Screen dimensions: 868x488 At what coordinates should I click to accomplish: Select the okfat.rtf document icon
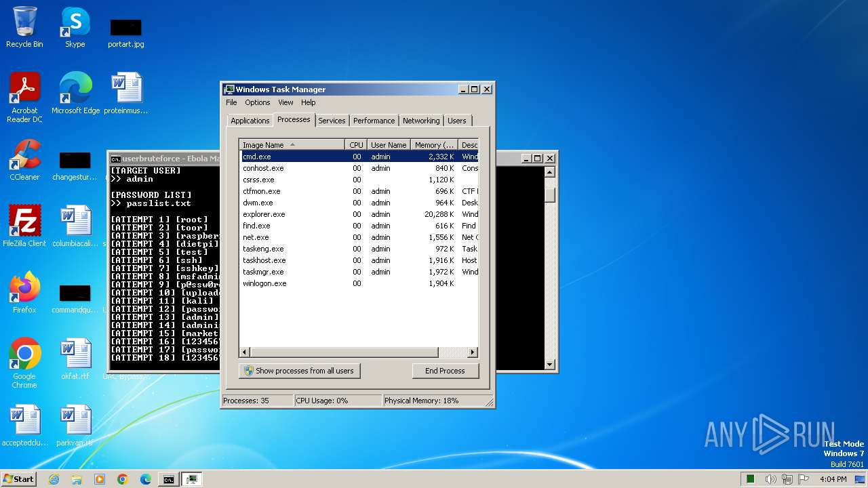click(75, 359)
